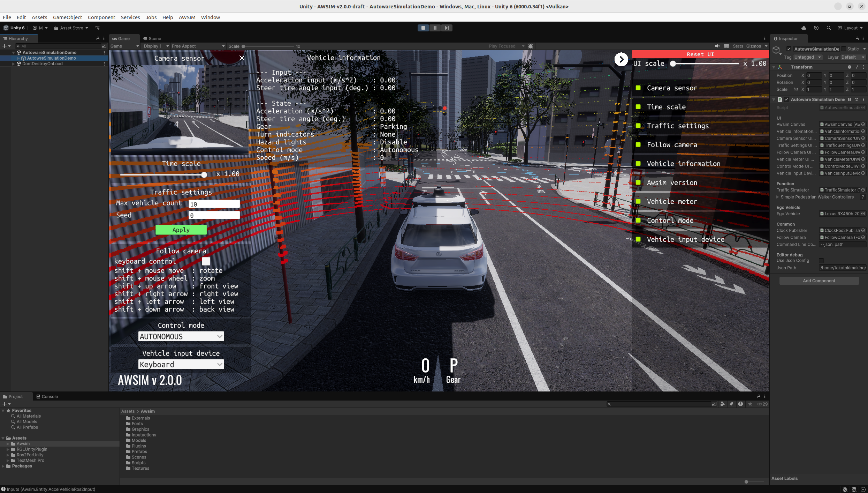The height and width of the screenshot is (493, 868).
Task: Click the Reset UI button
Action: [x=700, y=54]
